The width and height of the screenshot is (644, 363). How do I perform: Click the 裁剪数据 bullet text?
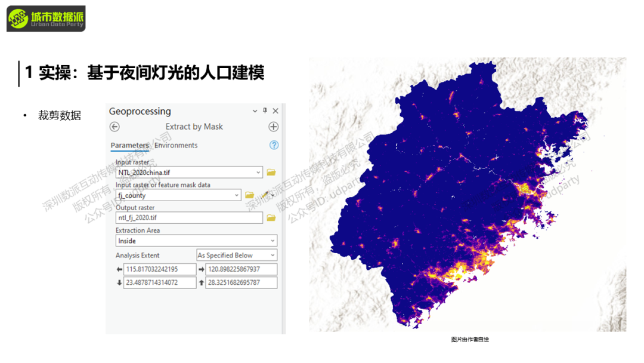60,115
